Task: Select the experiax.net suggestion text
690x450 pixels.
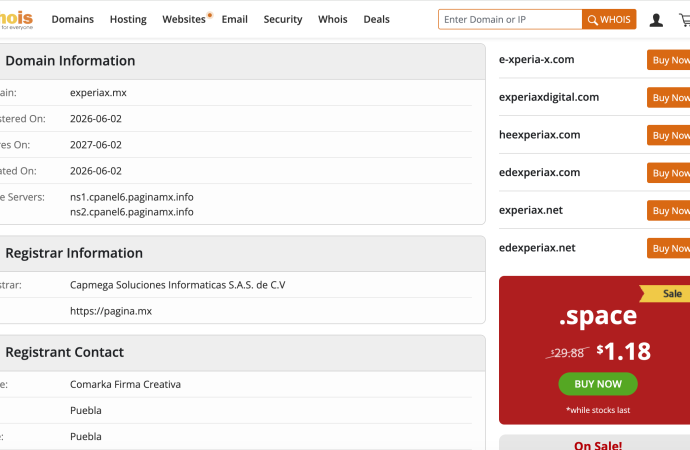Action: tap(531, 210)
